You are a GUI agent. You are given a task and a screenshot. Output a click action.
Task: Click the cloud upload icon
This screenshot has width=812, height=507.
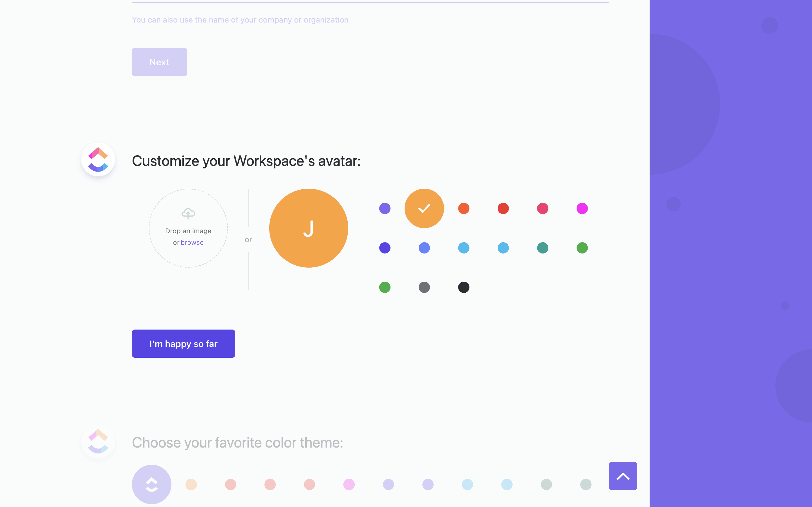[188, 214]
